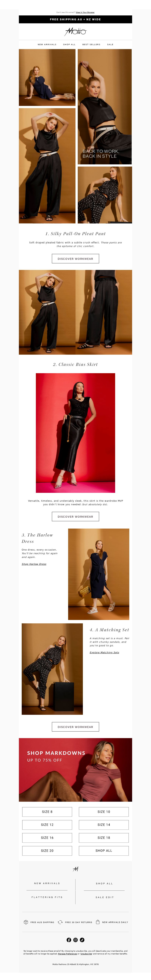Image resolution: width=151 pixels, height=980 pixels.
Task: Open the TikTok social icon
Action: coord(82,940)
